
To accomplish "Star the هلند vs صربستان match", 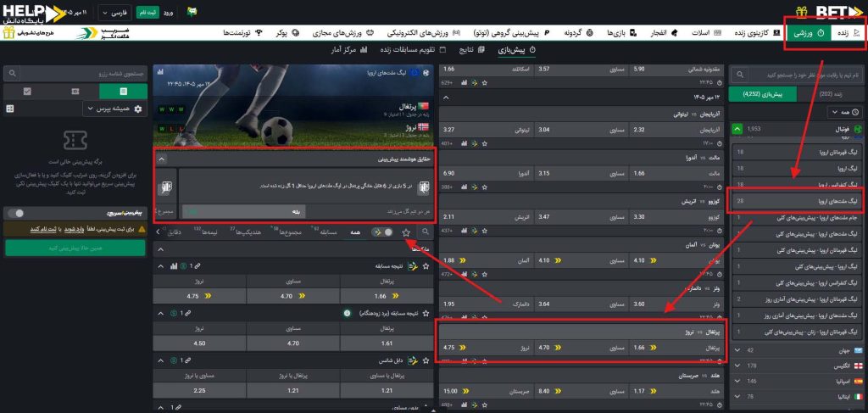I will point(482,405).
